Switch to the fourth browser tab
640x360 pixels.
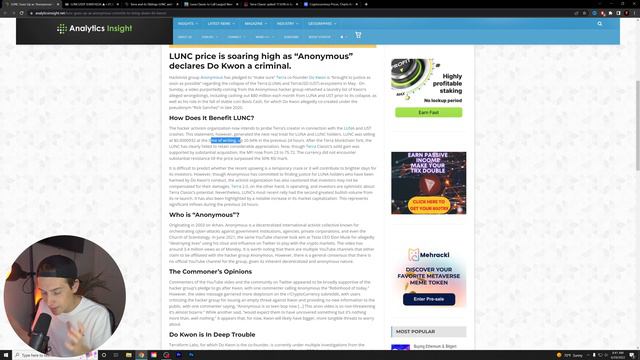point(211,4)
